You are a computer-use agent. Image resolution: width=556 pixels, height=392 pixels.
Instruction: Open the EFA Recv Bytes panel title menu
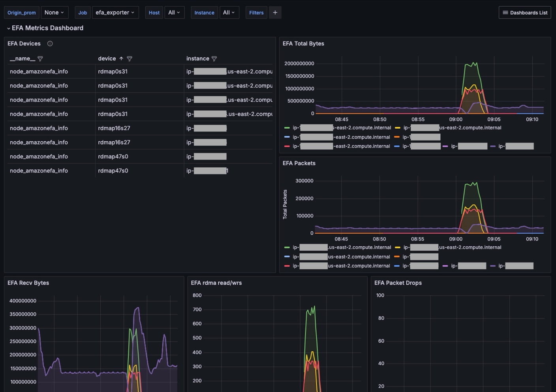click(x=28, y=283)
